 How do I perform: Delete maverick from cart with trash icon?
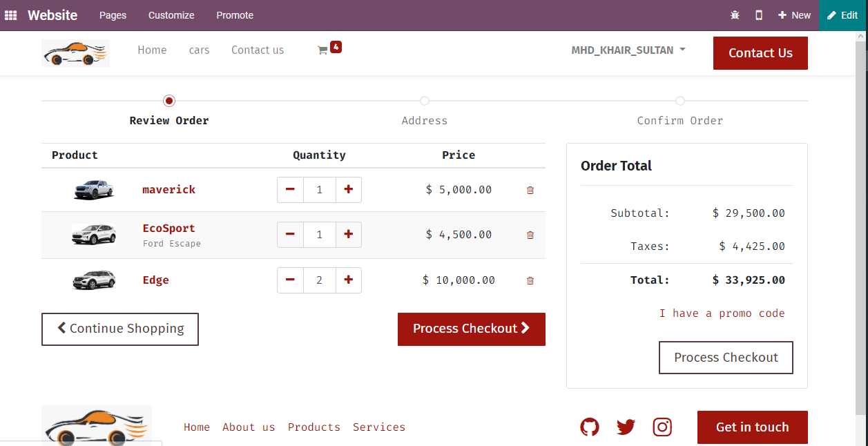tap(530, 190)
